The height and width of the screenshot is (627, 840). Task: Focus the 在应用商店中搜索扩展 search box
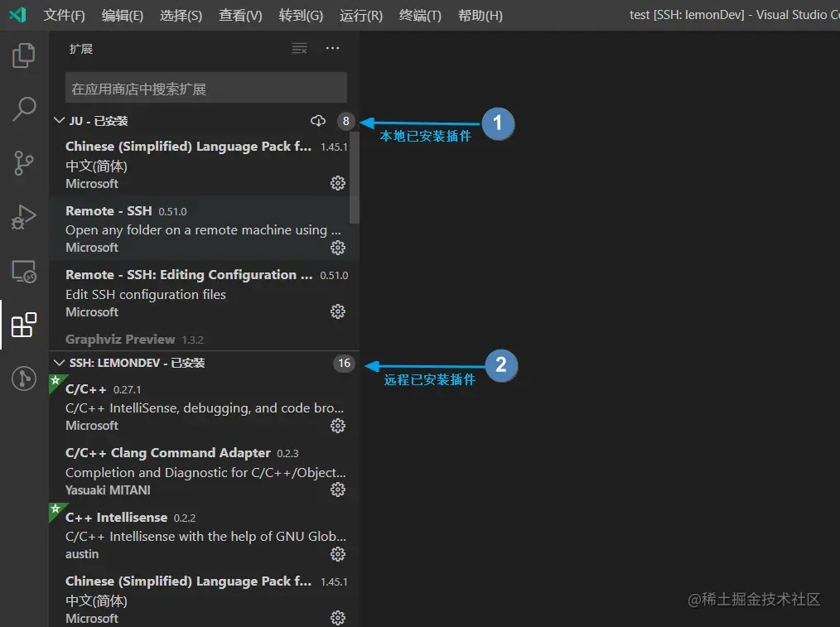205,88
